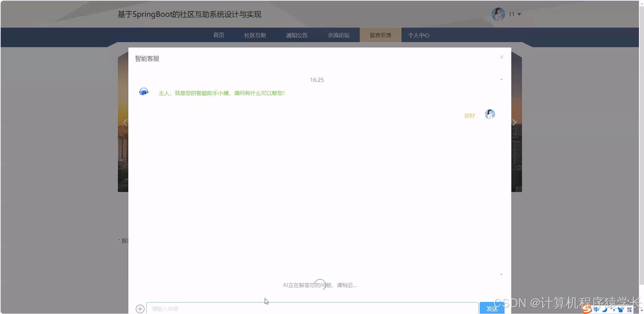Click the message input field
This screenshot has height=314, width=644.
pos(303,308)
